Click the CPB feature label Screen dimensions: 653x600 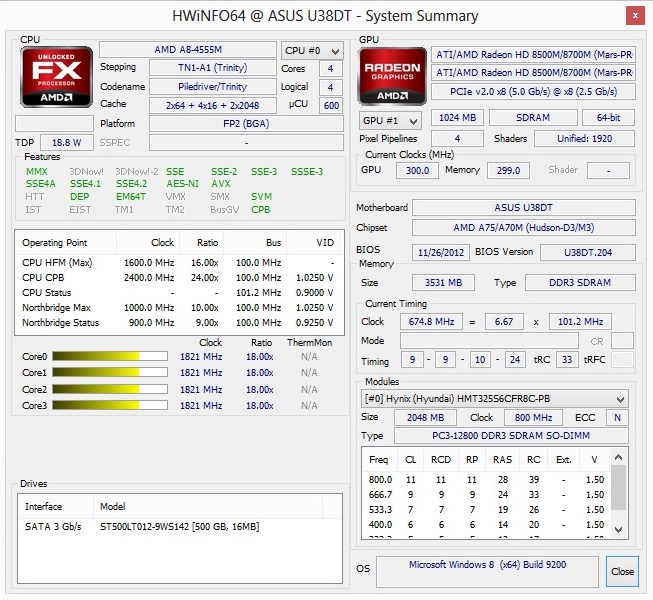(261, 210)
